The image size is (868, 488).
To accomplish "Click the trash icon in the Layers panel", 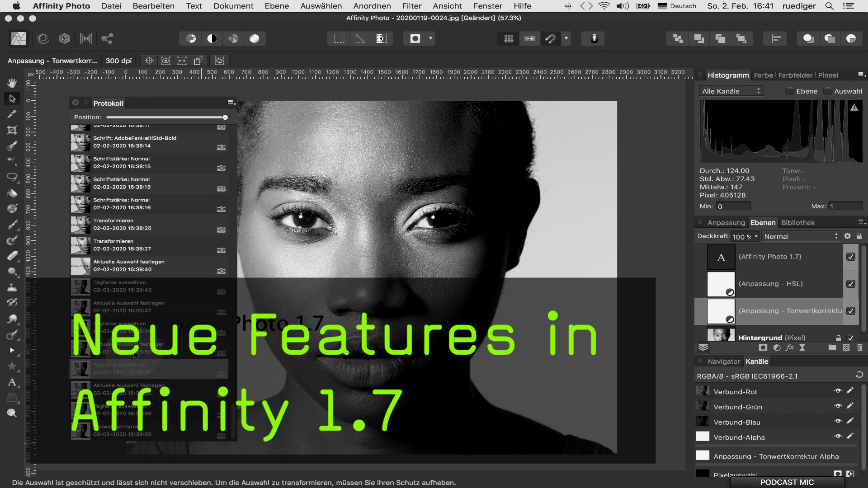I will 860,348.
